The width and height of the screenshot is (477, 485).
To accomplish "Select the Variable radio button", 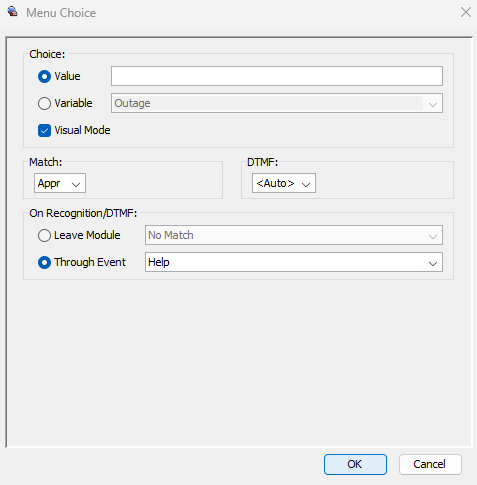I will pos(44,103).
